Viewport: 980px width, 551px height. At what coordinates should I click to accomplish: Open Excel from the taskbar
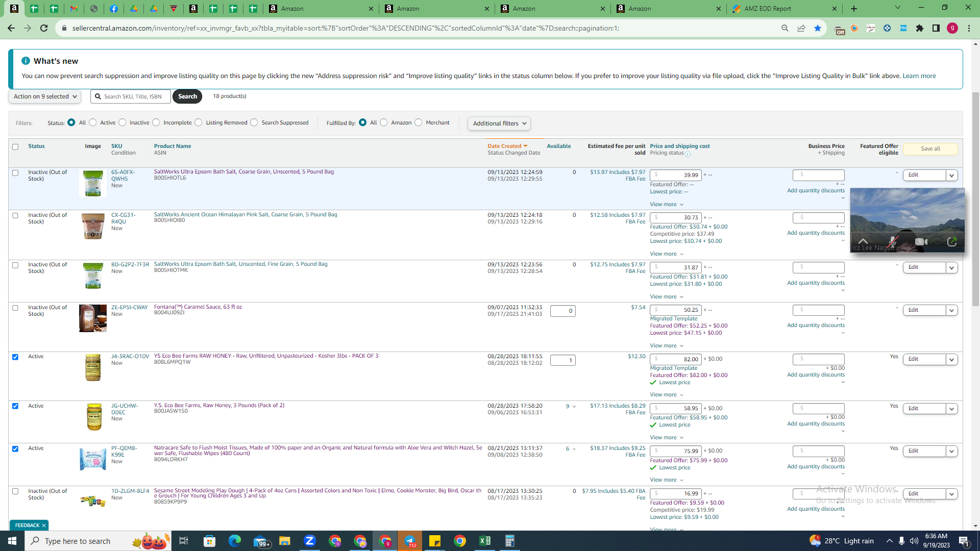pyautogui.click(x=485, y=541)
